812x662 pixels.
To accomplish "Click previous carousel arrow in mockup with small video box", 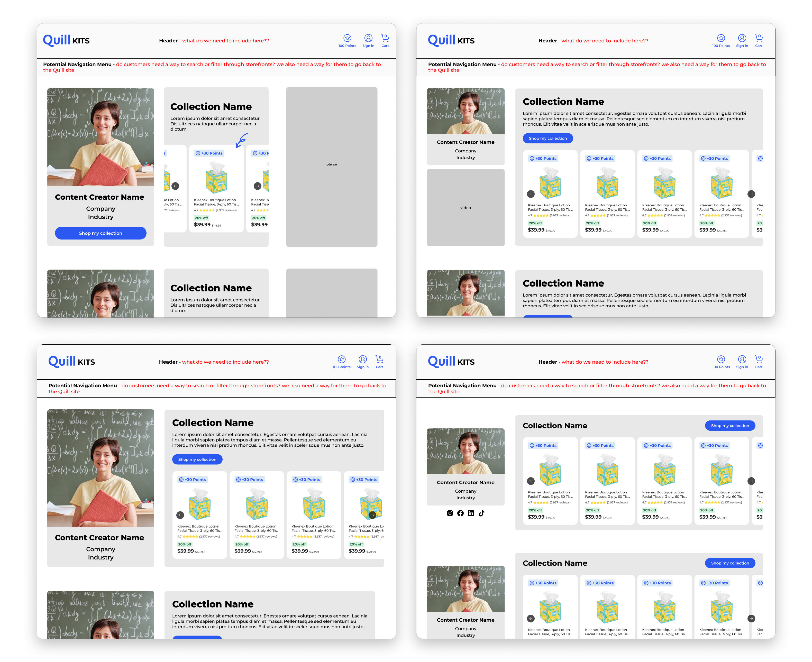I will click(531, 194).
